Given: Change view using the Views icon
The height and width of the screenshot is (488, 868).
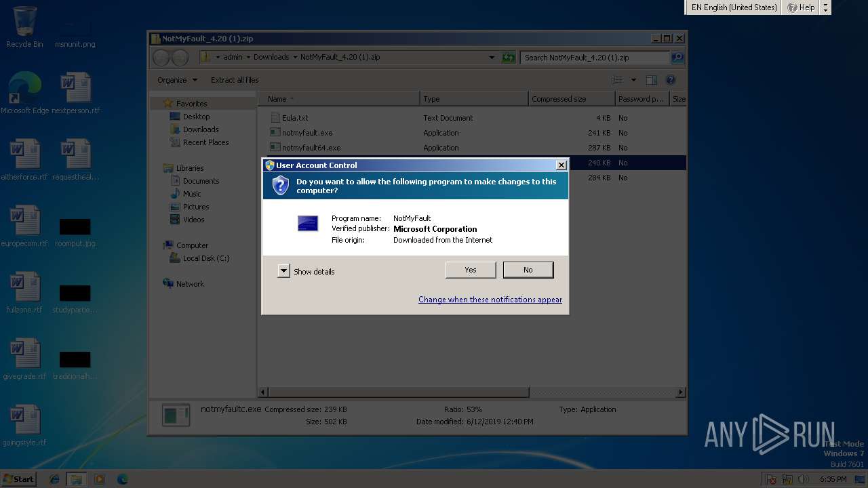Looking at the screenshot, I should pyautogui.click(x=617, y=80).
